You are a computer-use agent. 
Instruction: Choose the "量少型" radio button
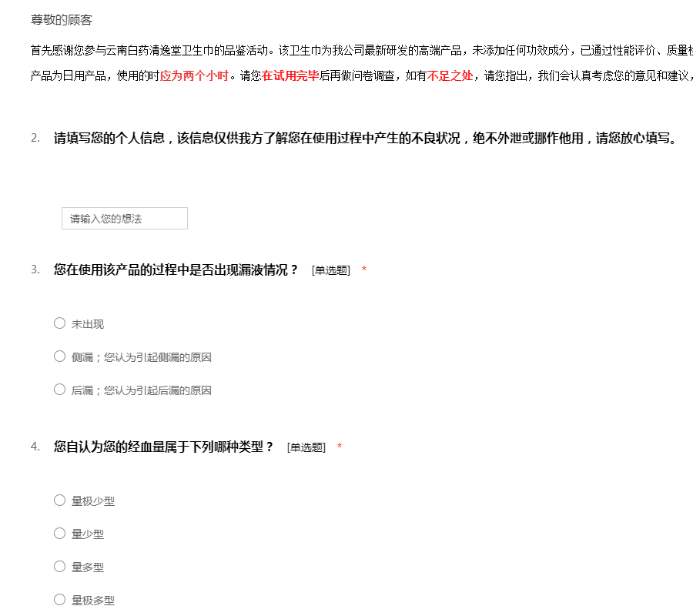click(59, 534)
